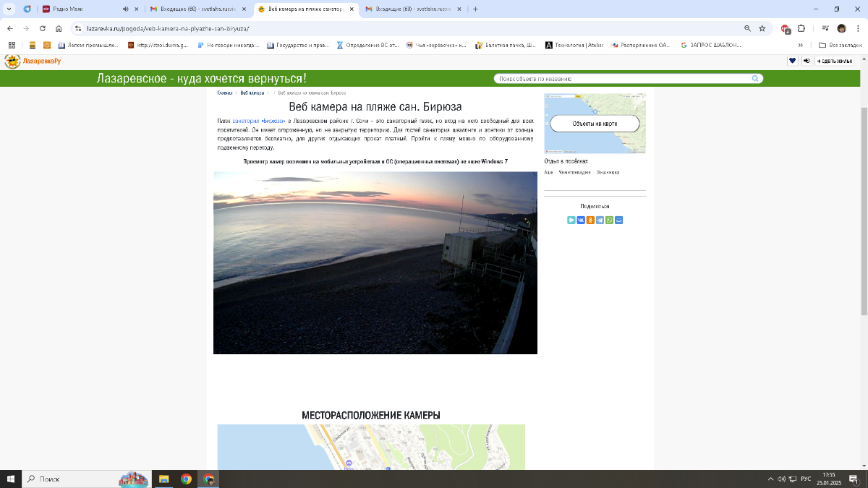Viewport: 868px width, 488px height.
Task: Show hidden system tray icons
Action: [x=771, y=479]
